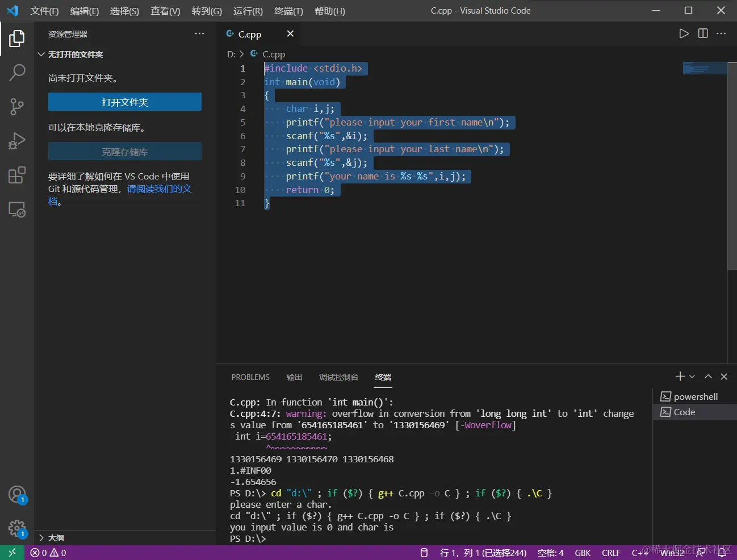737x560 pixels.
Task: Change end of line sequence CRLF
Action: click(x=611, y=553)
